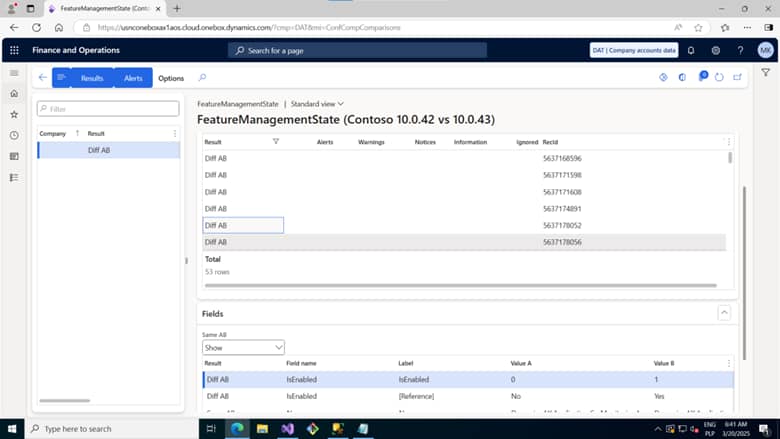Open Task View on the taskbar
Viewport: 780px width, 439px height.
(211, 429)
